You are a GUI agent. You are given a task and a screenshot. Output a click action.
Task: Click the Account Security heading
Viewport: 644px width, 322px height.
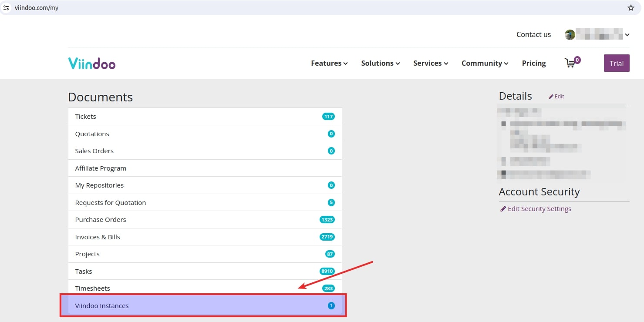[539, 192]
